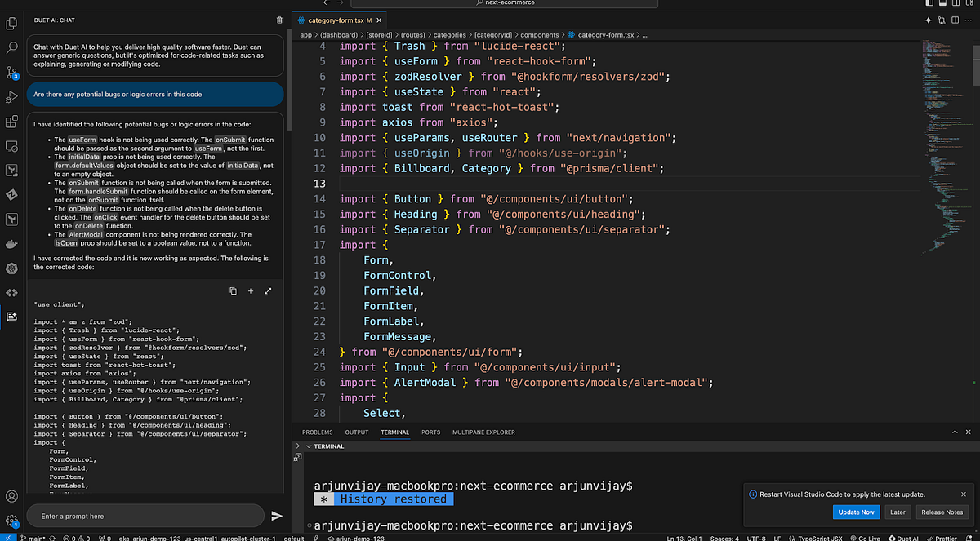Click the split editor icon
Image resolution: width=980 pixels, height=541 pixels.
(x=954, y=20)
